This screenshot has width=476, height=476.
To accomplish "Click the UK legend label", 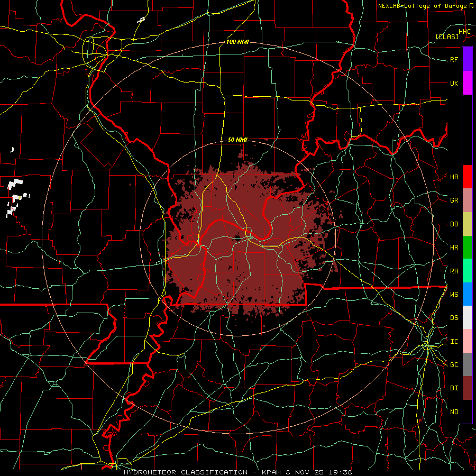I will (454, 83).
